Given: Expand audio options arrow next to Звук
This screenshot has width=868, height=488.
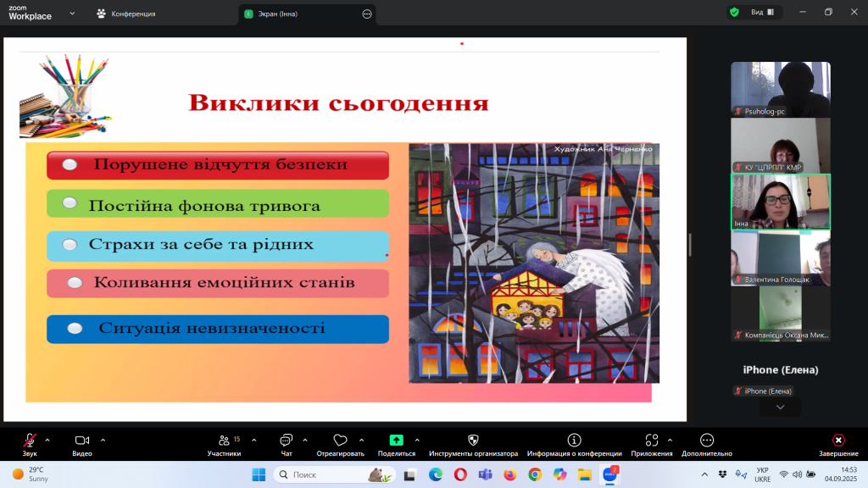Looking at the screenshot, I should (47, 441).
